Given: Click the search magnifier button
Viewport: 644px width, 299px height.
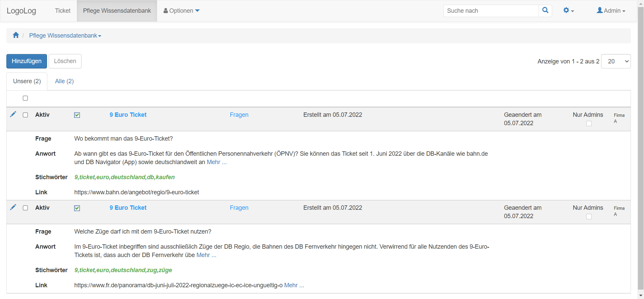Looking at the screenshot, I should pyautogui.click(x=545, y=11).
